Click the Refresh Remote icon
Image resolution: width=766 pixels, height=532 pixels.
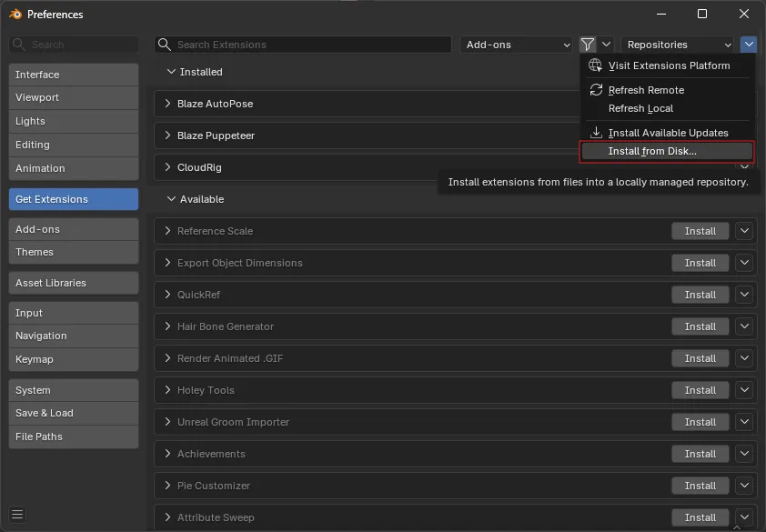click(x=596, y=90)
